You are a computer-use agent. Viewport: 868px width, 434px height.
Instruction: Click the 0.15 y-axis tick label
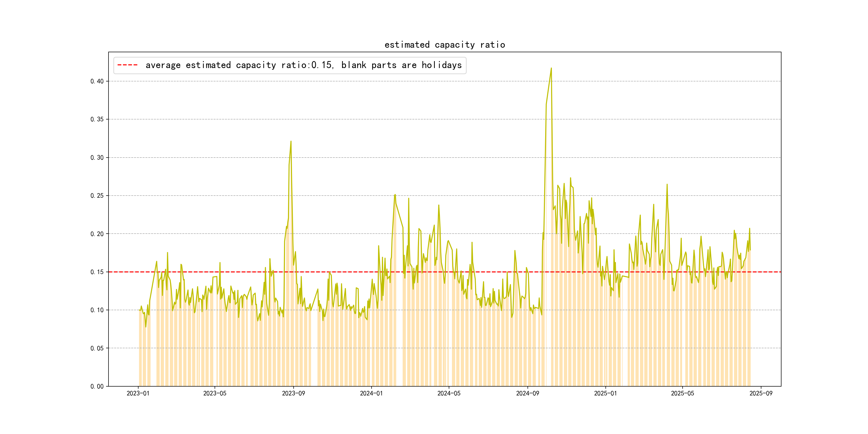tap(97, 272)
